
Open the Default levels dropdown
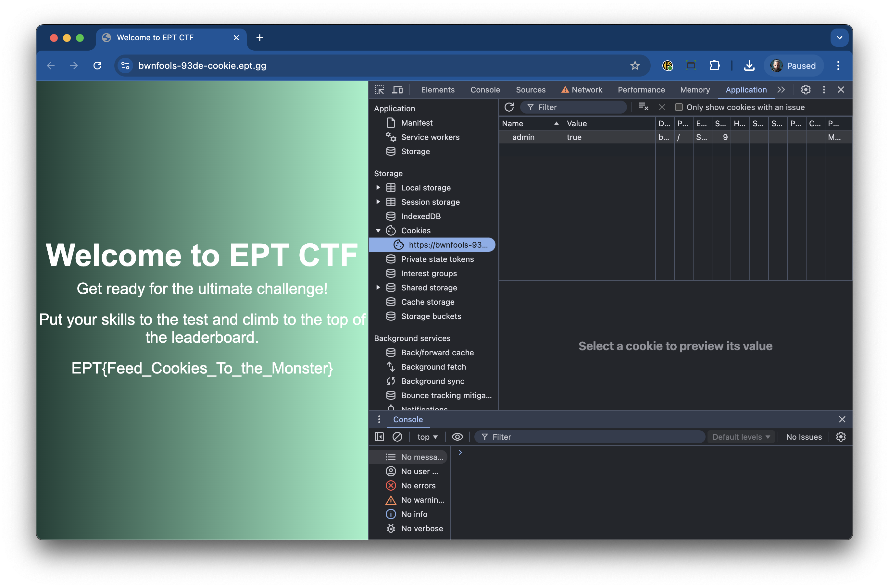pos(741,437)
